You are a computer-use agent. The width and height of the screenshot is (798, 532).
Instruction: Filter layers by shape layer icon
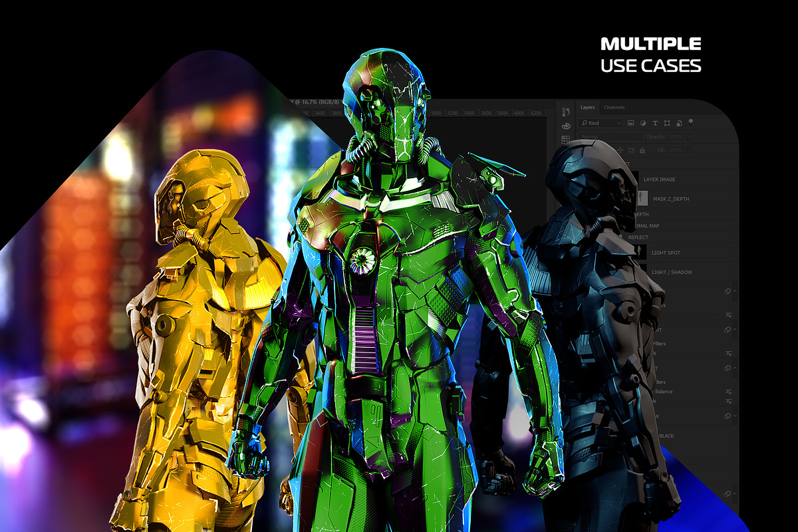[x=667, y=123]
